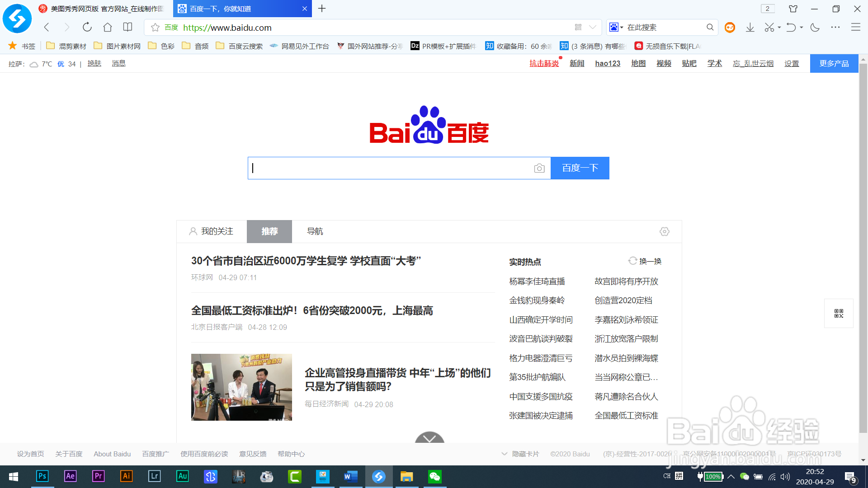The width and height of the screenshot is (868, 488).
Task: Expand the address bar history dropdown
Action: (593, 28)
